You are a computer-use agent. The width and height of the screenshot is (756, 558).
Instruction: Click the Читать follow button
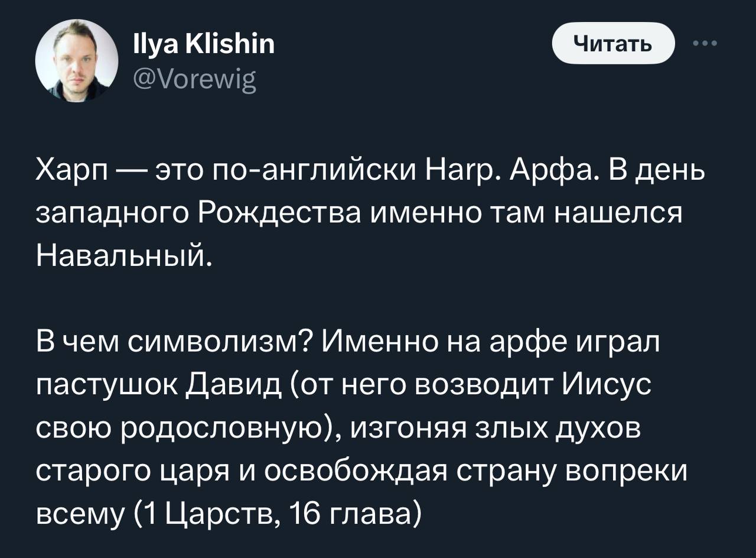(x=613, y=43)
